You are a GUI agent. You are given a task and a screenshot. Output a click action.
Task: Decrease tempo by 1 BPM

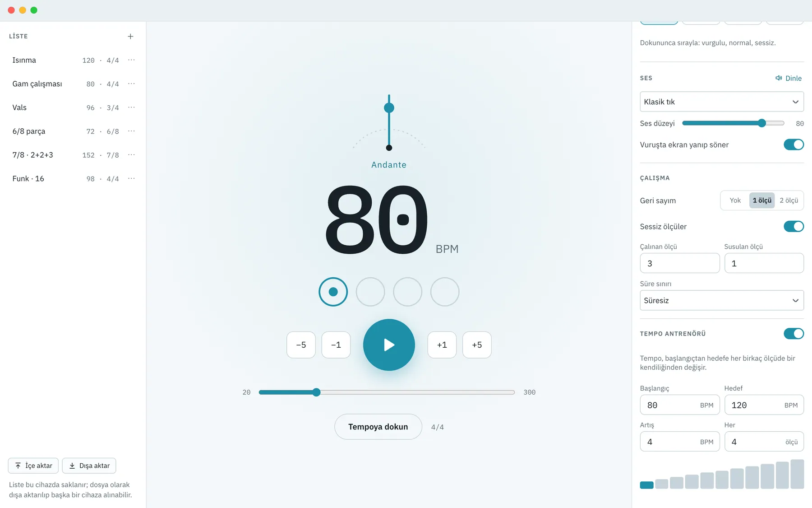pos(336,345)
